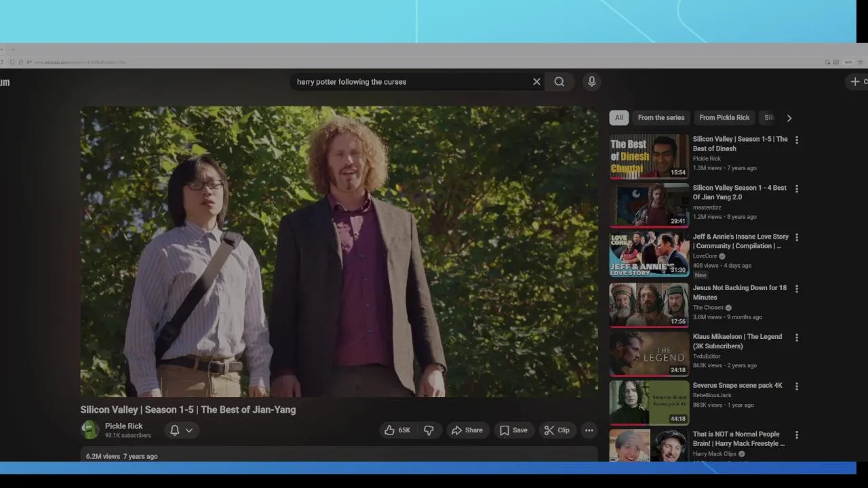Open the masterdizz channel name
Image resolution: width=868 pixels, height=488 pixels.
[x=707, y=207]
